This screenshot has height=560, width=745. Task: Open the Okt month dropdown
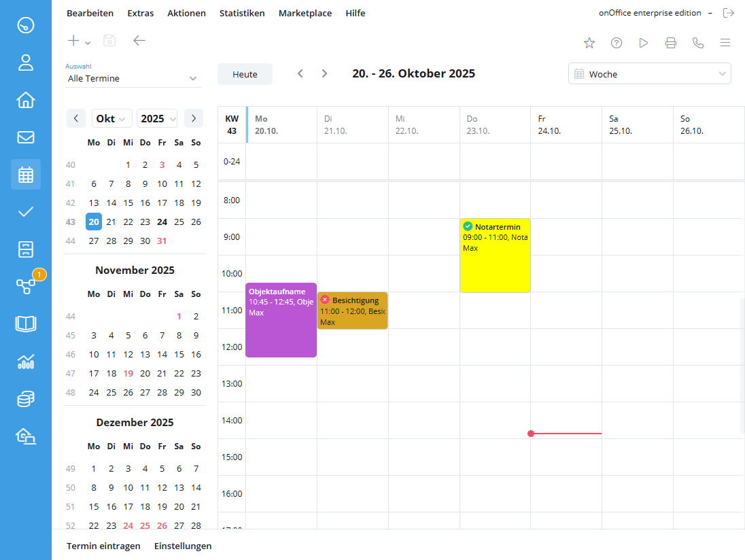111,118
